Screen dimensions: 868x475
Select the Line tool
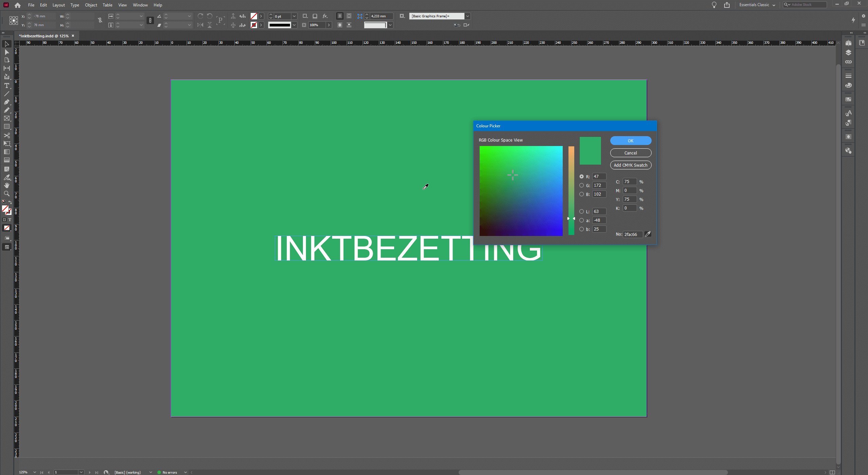coord(6,94)
